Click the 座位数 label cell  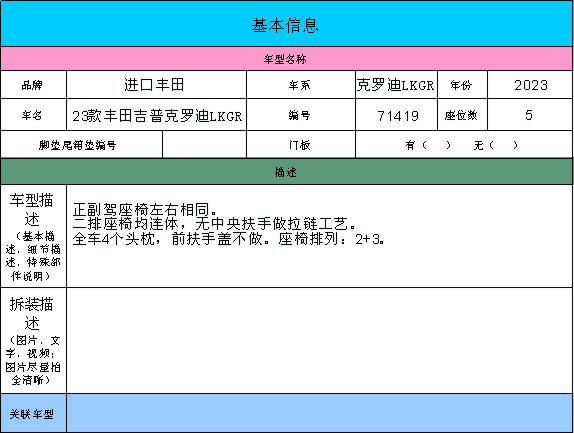pyautogui.click(x=462, y=115)
